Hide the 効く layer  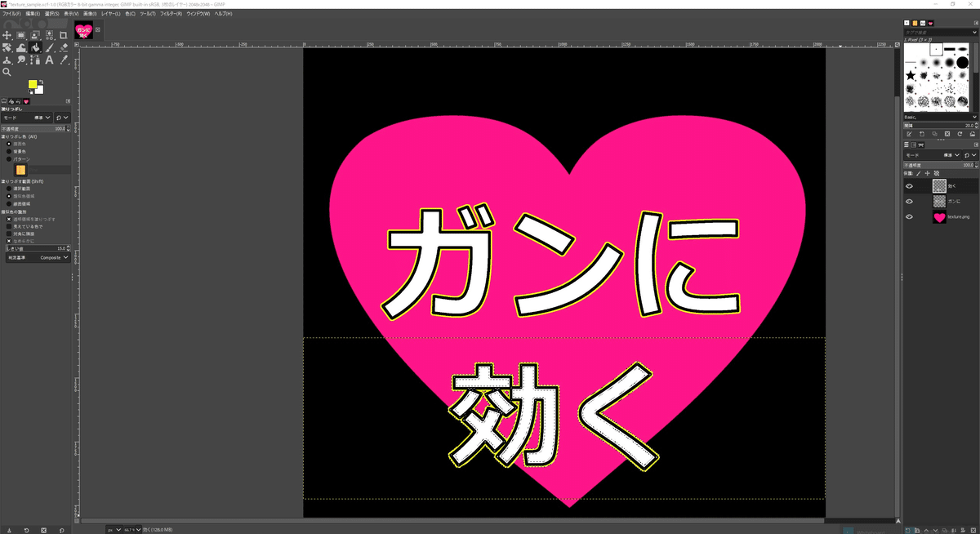(909, 186)
